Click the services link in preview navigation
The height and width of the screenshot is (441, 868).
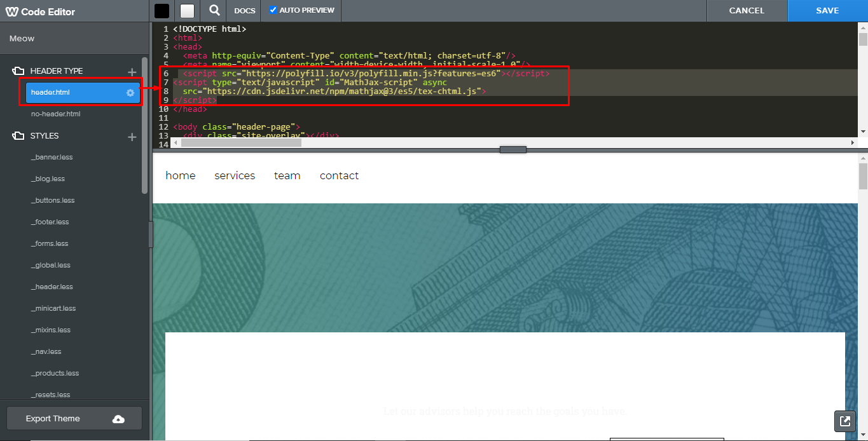click(235, 176)
